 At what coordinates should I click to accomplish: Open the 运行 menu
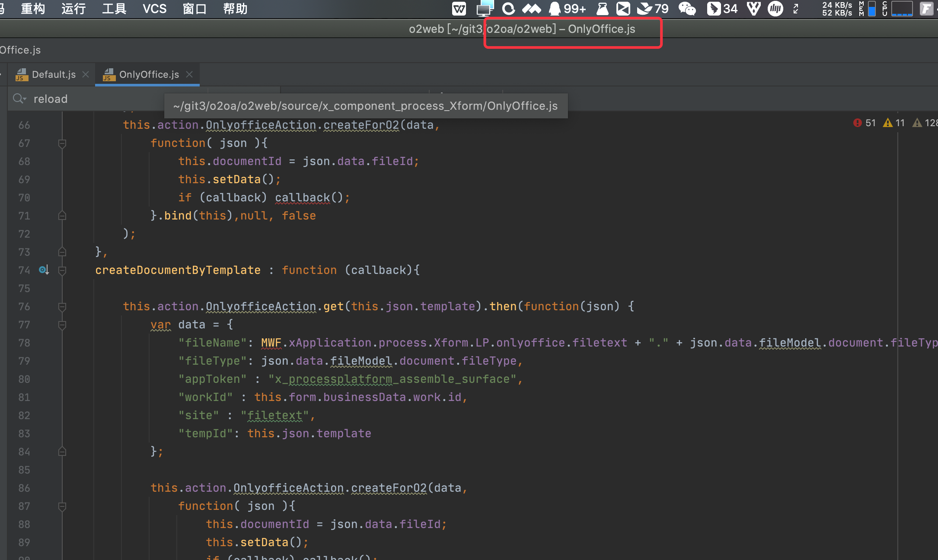click(x=73, y=9)
